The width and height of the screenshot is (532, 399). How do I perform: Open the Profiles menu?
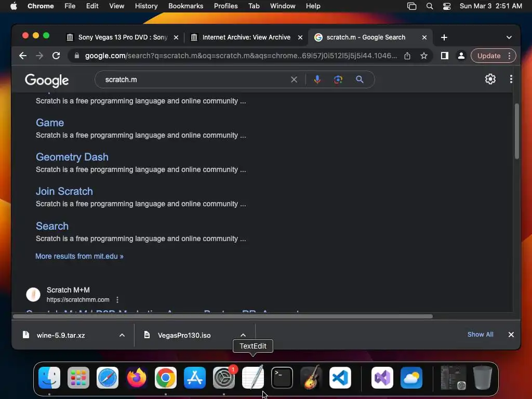click(225, 6)
